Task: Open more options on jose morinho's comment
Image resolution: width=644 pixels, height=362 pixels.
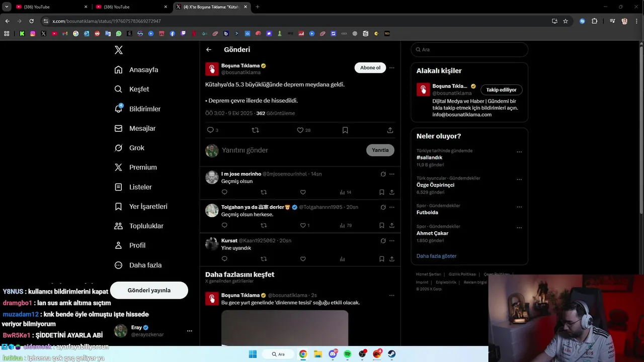Action: tap(392, 174)
